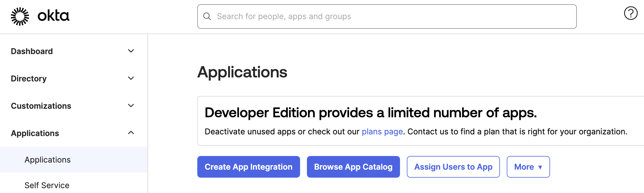Click Create App Integration
644x193 pixels.
click(248, 167)
